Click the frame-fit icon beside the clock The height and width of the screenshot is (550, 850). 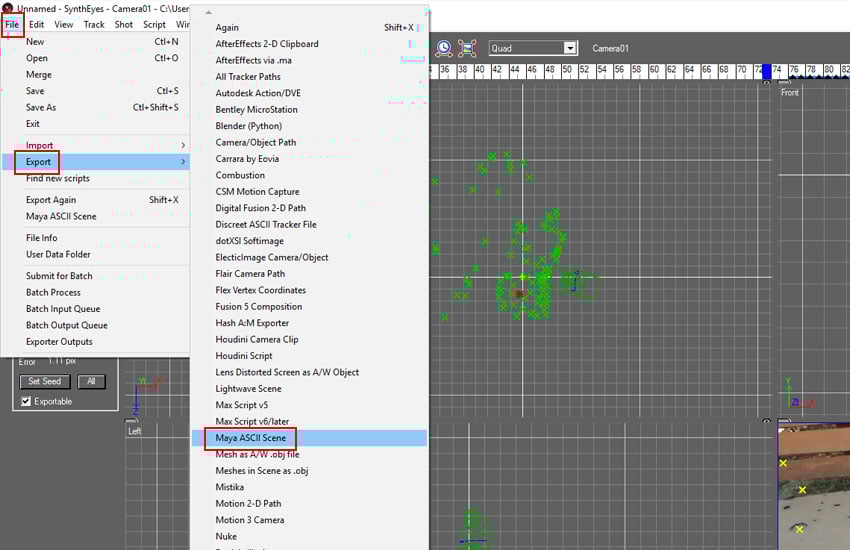pyautogui.click(x=467, y=48)
